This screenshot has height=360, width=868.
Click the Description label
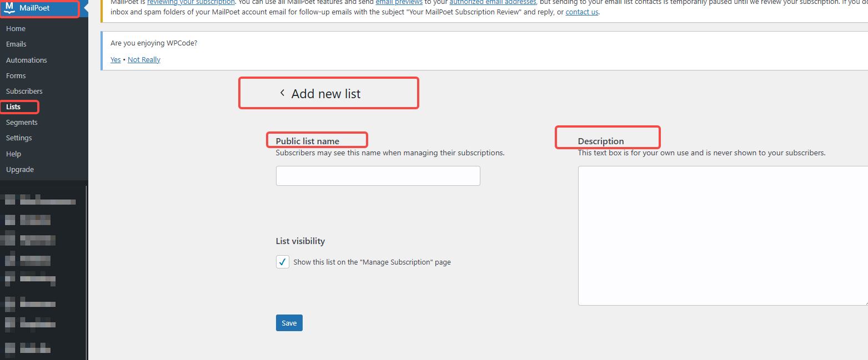[601, 141]
